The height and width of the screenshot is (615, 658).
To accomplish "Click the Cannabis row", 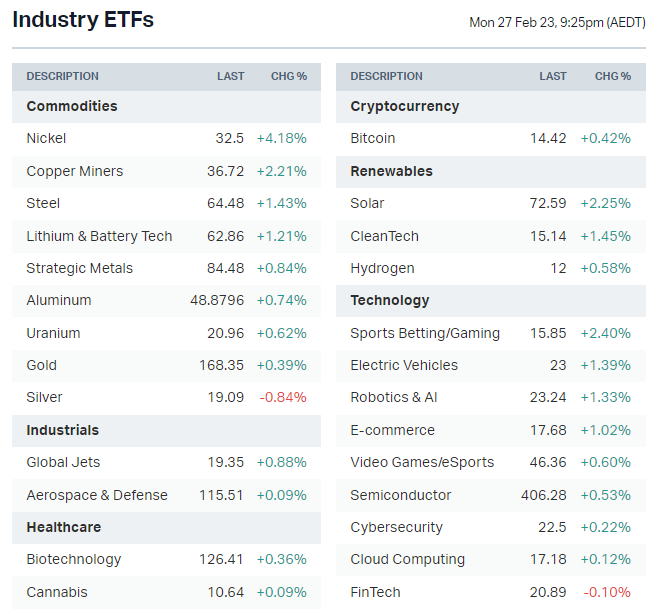I will tap(57, 592).
